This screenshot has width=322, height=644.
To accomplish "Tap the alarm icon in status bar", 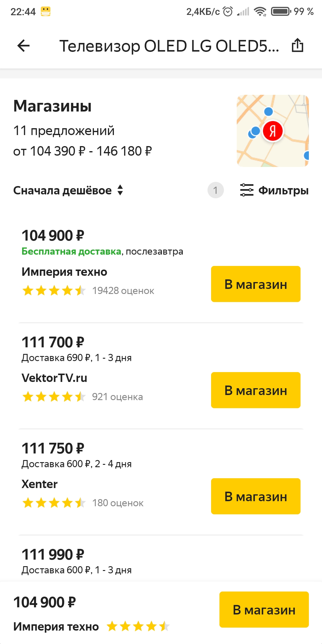I will pos(228,12).
